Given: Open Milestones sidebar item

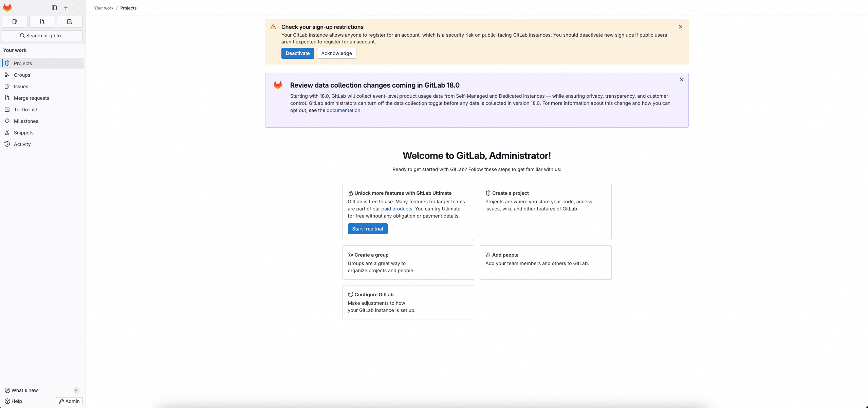Looking at the screenshot, I should tap(26, 121).
